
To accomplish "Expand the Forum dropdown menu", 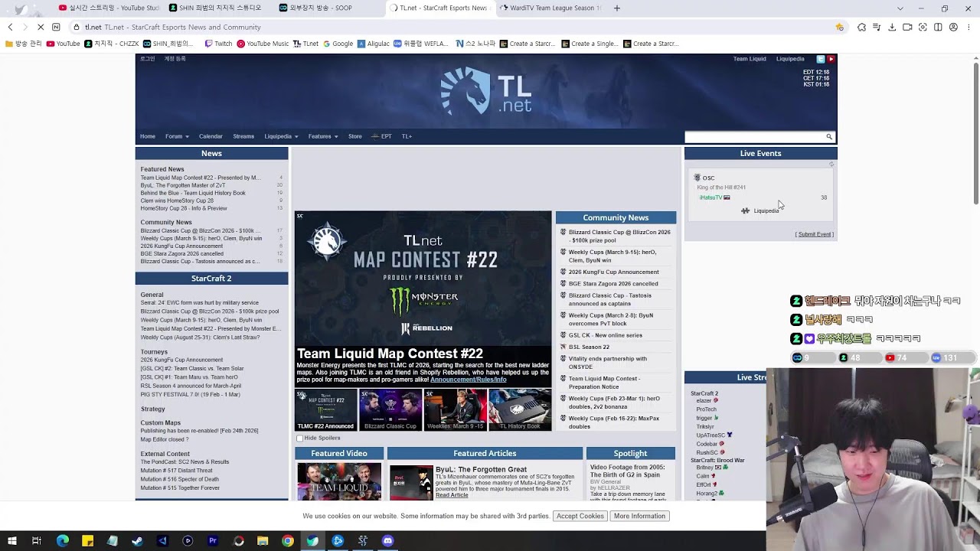I will (177, 136).
